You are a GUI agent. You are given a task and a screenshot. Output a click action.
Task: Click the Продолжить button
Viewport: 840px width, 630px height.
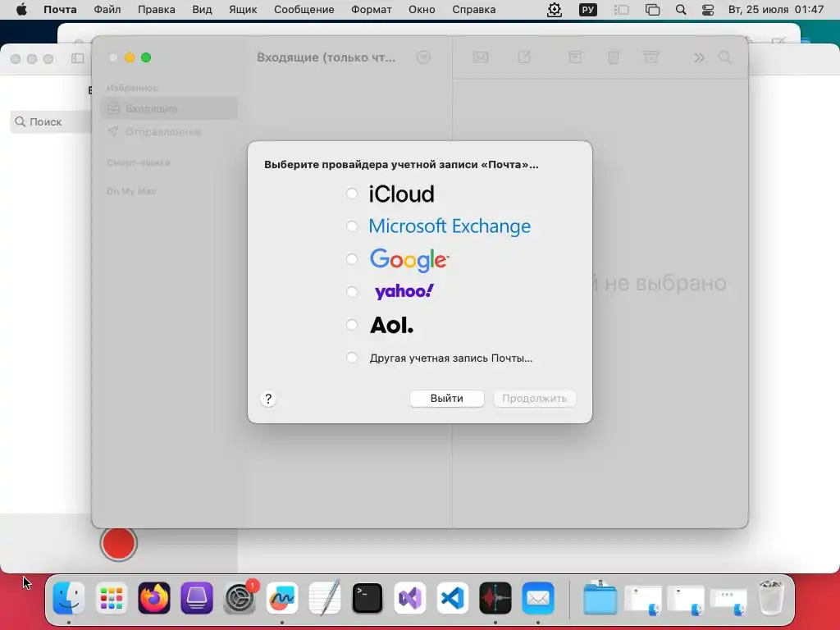tap(534, 399)
